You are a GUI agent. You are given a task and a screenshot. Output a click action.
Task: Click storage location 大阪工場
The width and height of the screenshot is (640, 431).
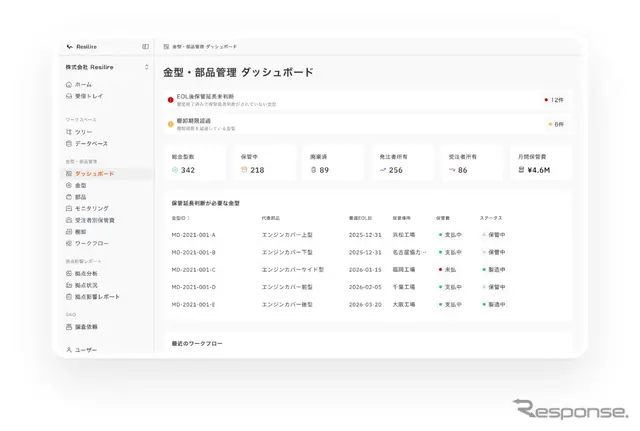pos(404,304)
